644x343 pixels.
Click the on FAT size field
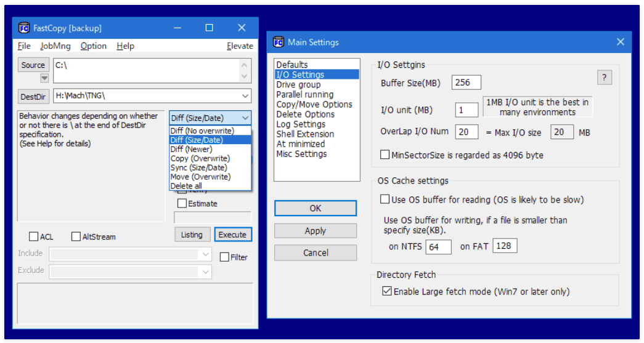pos(505,246)
